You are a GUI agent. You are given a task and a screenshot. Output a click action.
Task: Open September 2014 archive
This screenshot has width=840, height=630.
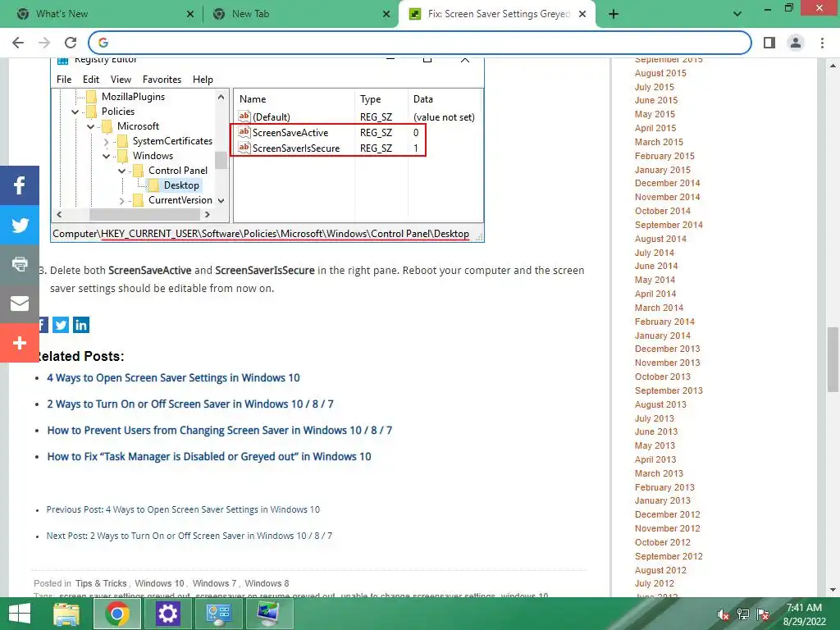pos(669,225)
